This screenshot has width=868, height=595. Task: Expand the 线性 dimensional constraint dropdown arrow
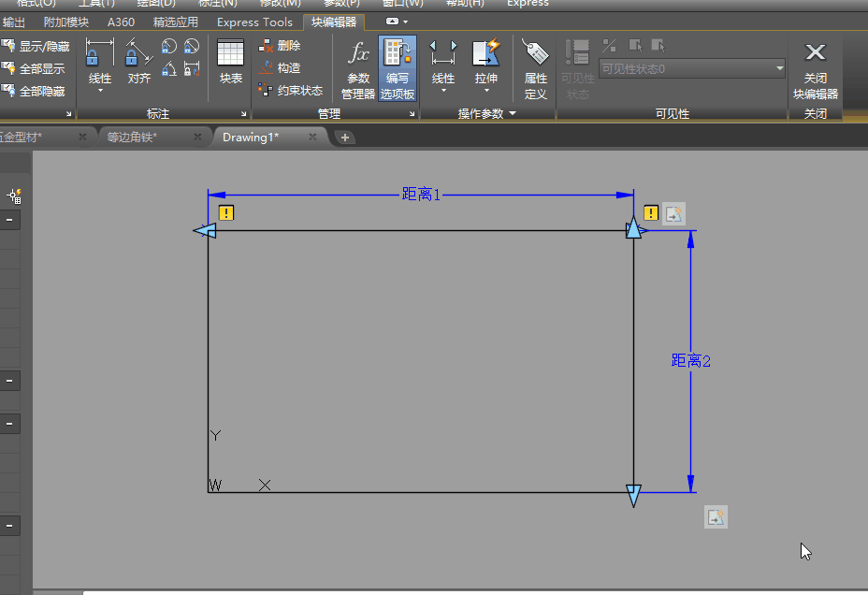[x=100, y=92]
